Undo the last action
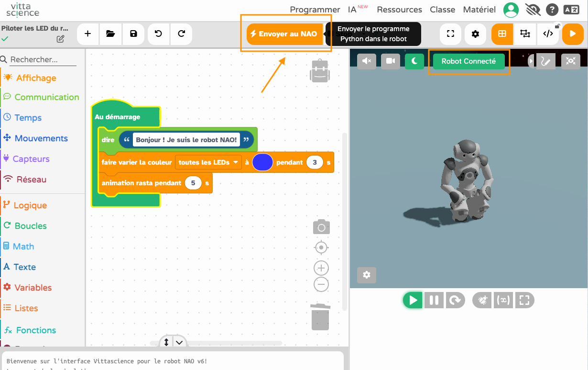The width and height of the screenshot is (588, 370). [x=158, y=34]
